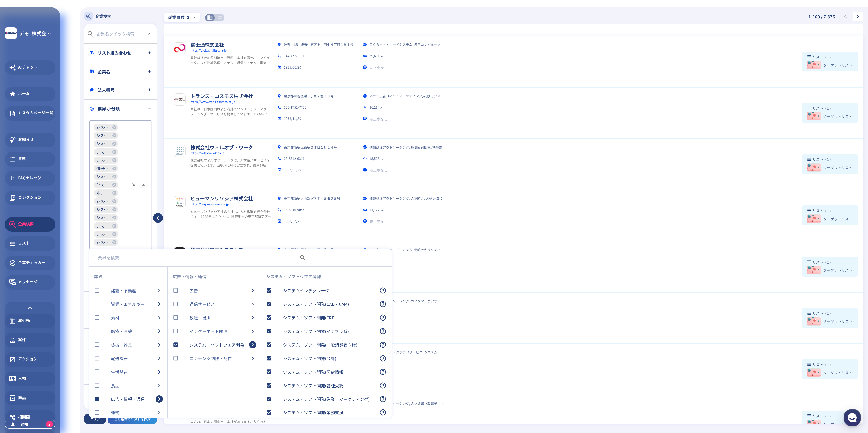Open help icon for システムインテグレータ
Viewport: 868px width, 433px height.
pyautogui.click(x=382, y=290)
